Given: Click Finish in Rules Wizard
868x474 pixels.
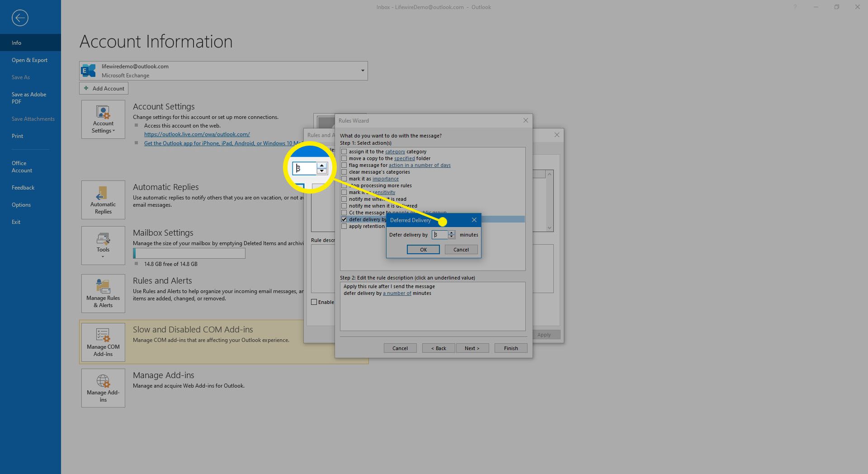Looking at the screenshot, I should [x=511, y=348].
